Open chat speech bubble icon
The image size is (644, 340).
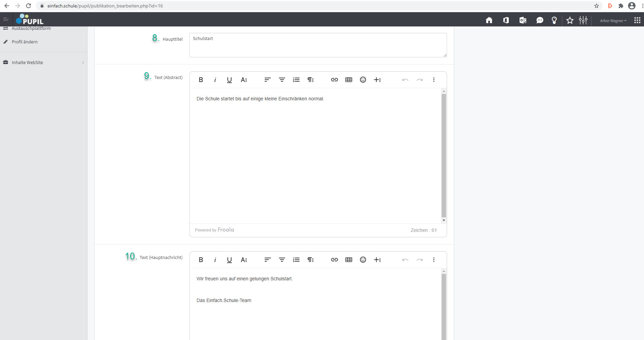(x=540, y=20)
